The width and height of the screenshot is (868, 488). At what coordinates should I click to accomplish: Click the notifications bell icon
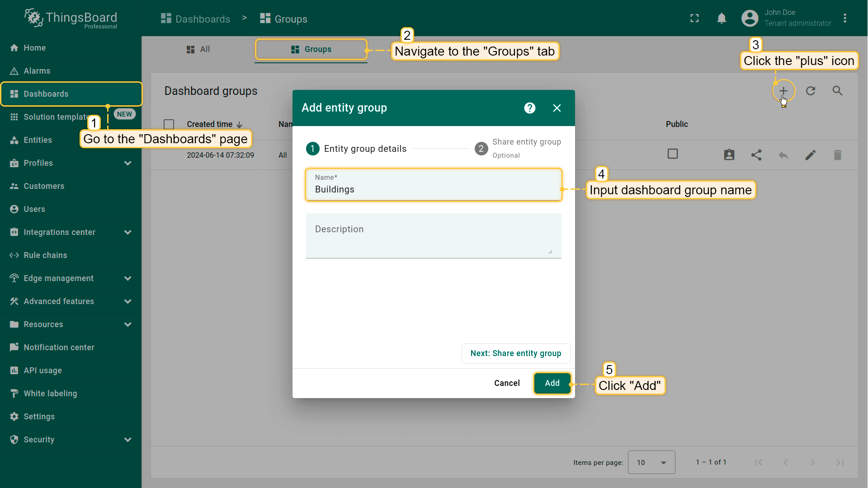click(x=722, y=19)
